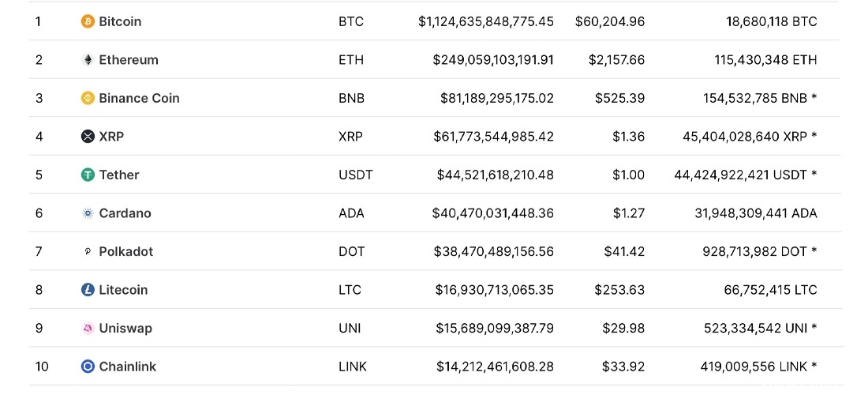Click the Litecoin price $253.63
This screenshot has height=395, width=868.
coord(619,290)
